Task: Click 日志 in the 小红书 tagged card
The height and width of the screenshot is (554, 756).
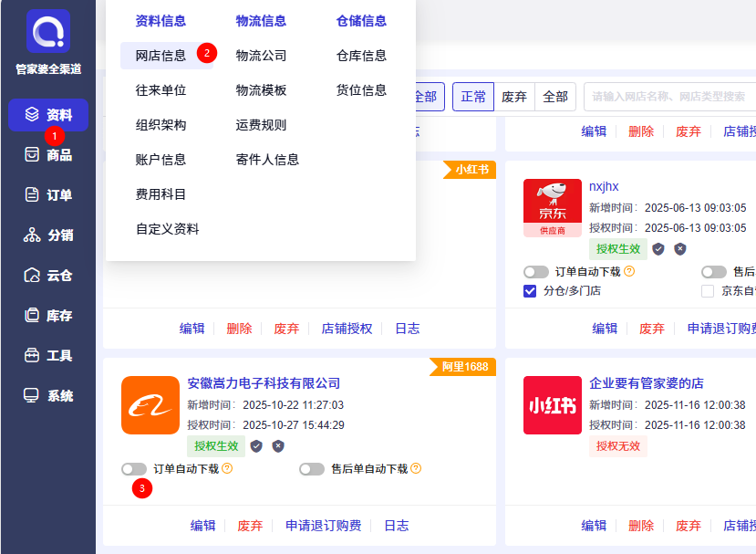Action: coord(408,329)
